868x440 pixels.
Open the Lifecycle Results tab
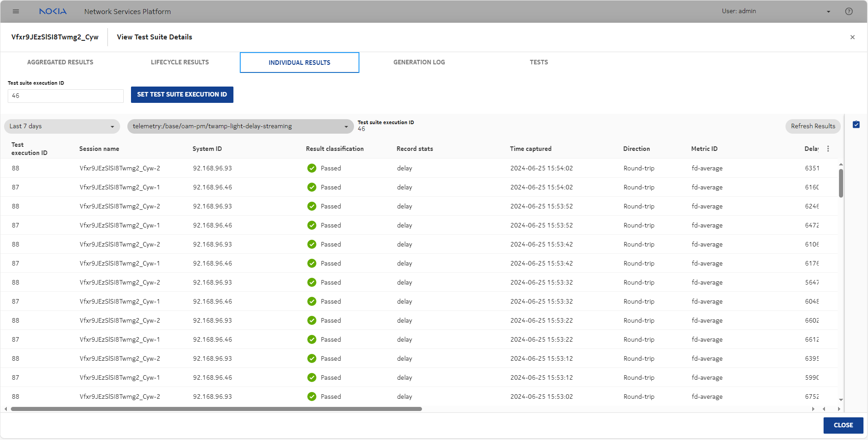(x=179, y=62)
